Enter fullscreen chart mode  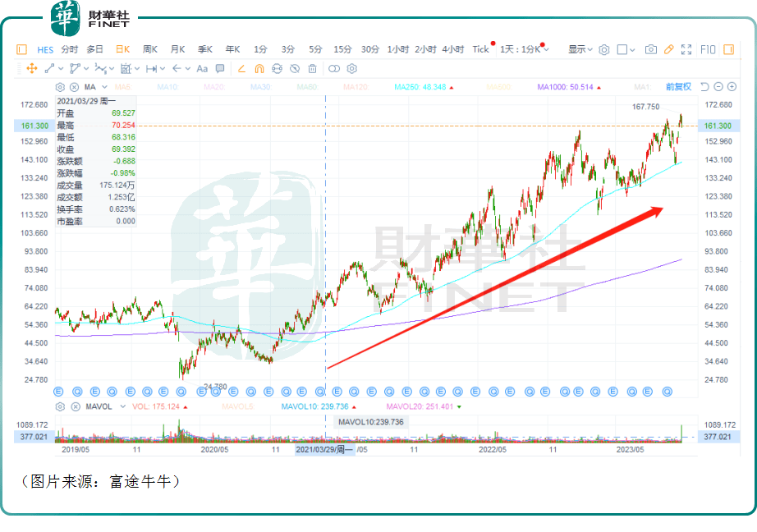click(686, 49)
